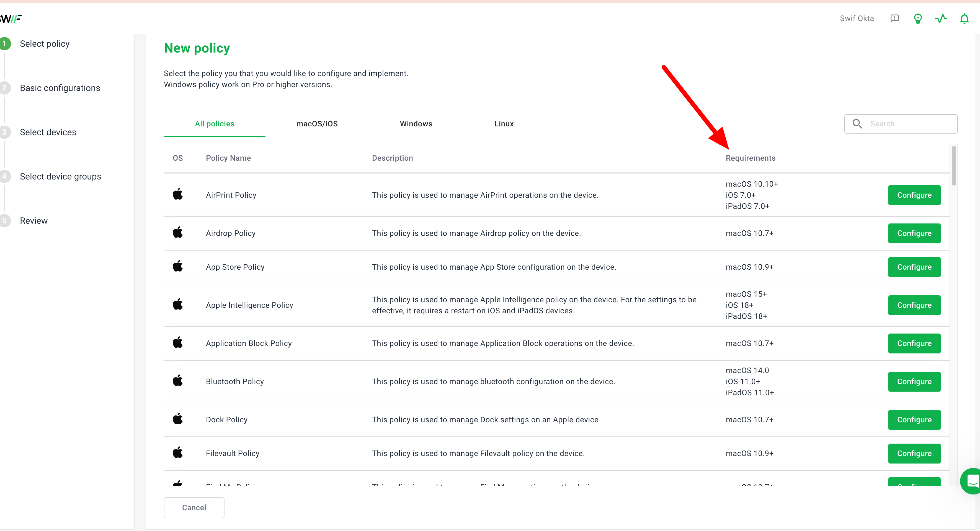
Task: Go to Basic configurations step
Action: (60, 88)
